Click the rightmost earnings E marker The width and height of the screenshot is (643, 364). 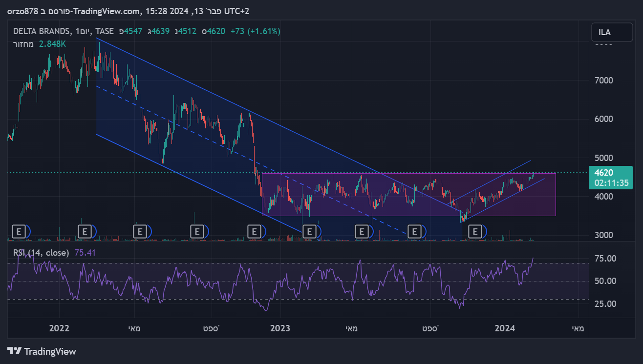(474, 231)
